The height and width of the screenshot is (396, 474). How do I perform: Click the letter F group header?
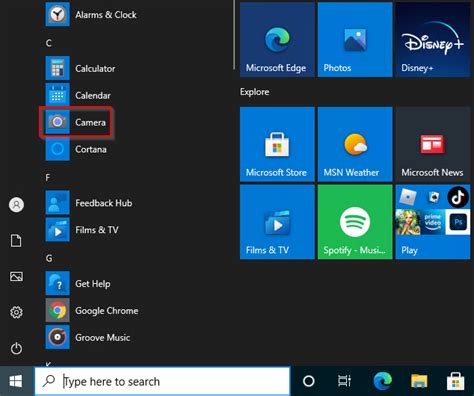[48, 178]
